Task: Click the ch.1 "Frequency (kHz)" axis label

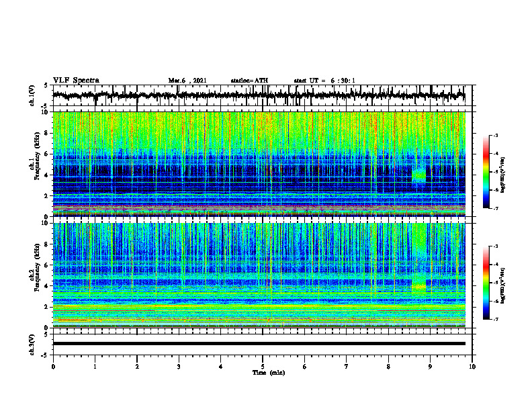Action: tap(38, 156)
